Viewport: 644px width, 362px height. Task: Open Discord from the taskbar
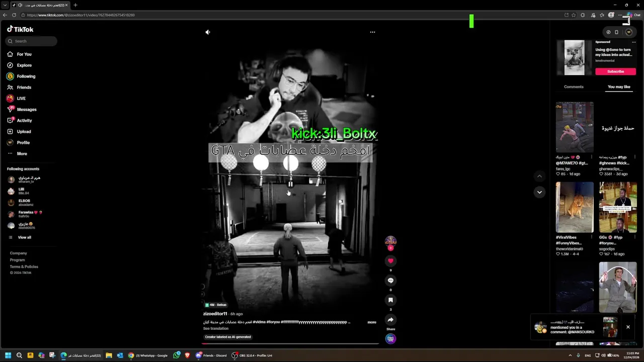[212, 355]
